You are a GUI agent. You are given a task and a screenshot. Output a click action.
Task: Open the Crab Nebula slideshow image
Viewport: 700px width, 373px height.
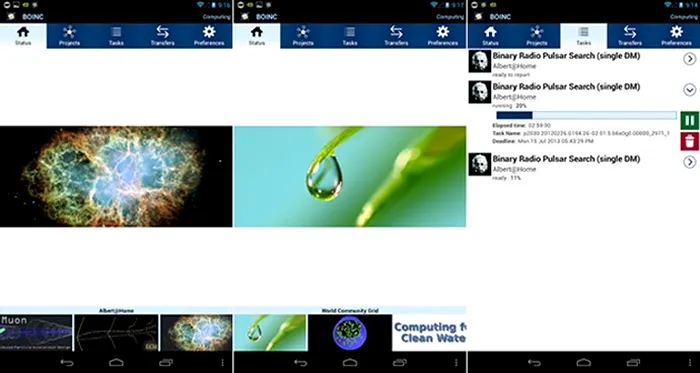[x=116, y=177]
